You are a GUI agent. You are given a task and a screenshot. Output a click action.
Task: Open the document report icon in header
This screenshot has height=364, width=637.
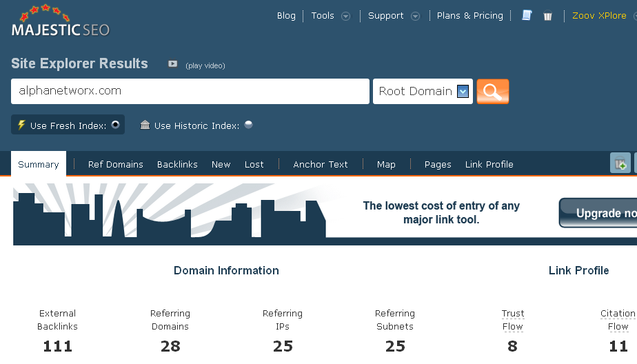527,16
